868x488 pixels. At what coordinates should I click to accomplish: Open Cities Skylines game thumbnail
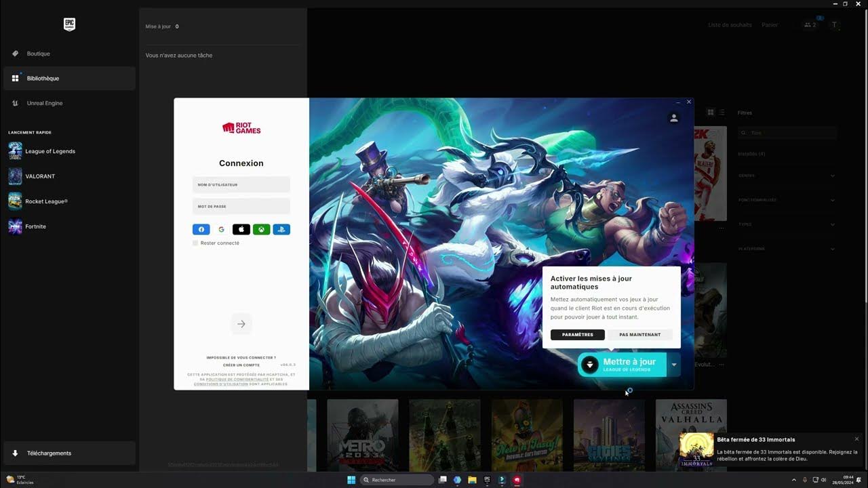tap(609, 434)
